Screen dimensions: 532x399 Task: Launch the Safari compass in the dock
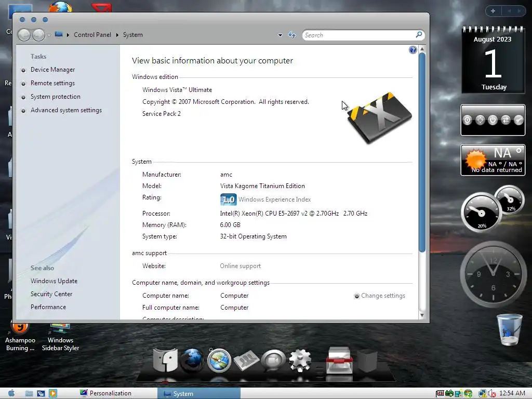point(219,361)
